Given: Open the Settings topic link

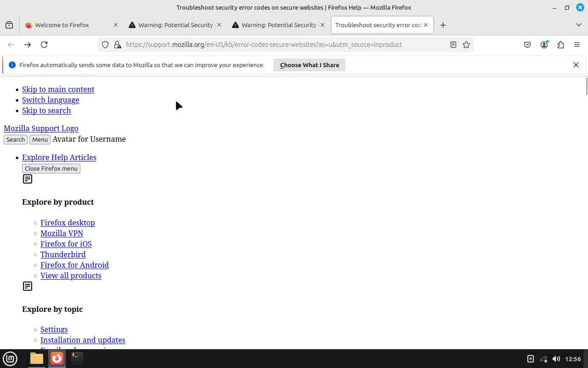Looking at the screenshot, I should click(54, 329).
